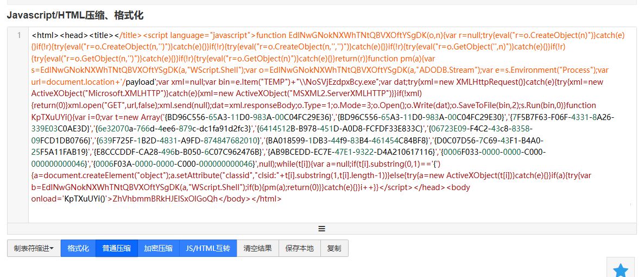Click the JS/HTML互转 convert button
Viewport: 644px width, 277px height.
[x=208, y=248]
